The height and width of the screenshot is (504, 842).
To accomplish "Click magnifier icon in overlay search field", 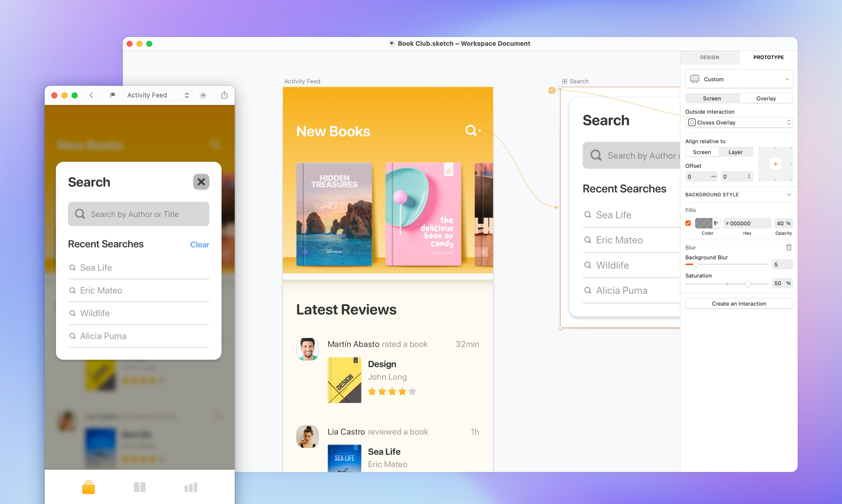I will 80,214.
